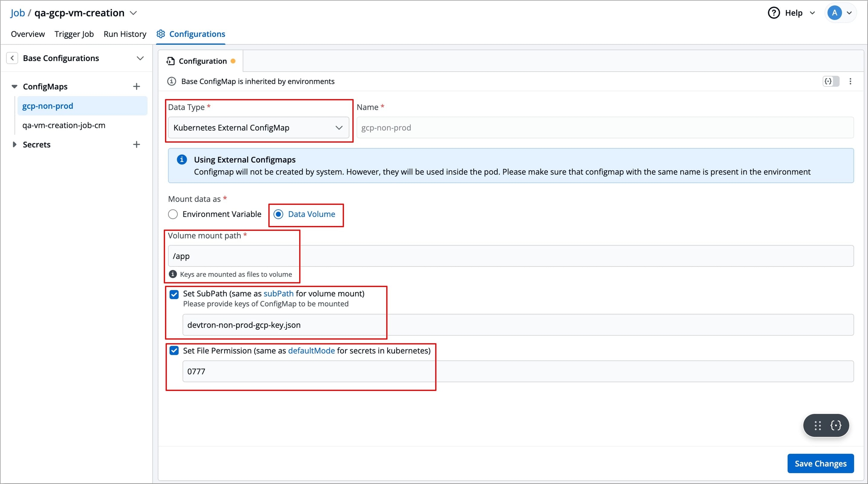The height and width of the screenshot is (484, 868).
Task: Collapse sidebar with back arrow icon
Action: 12,58
